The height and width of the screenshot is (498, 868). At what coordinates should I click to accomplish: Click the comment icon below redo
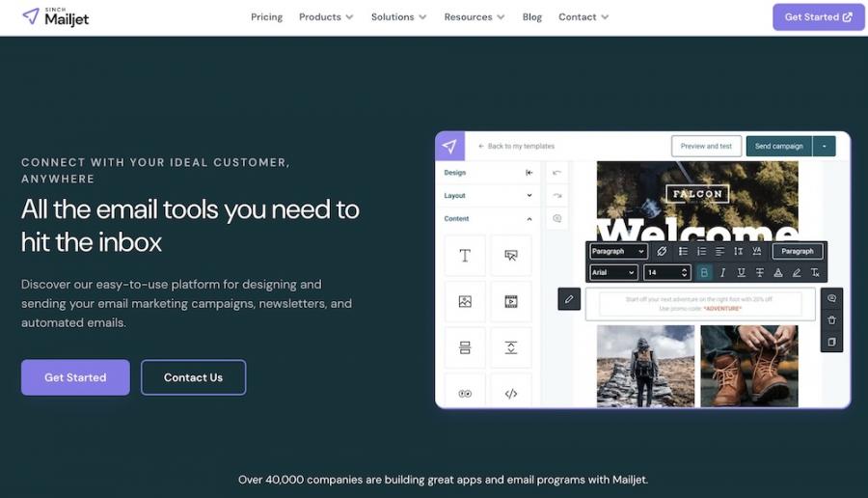(556, 218)
